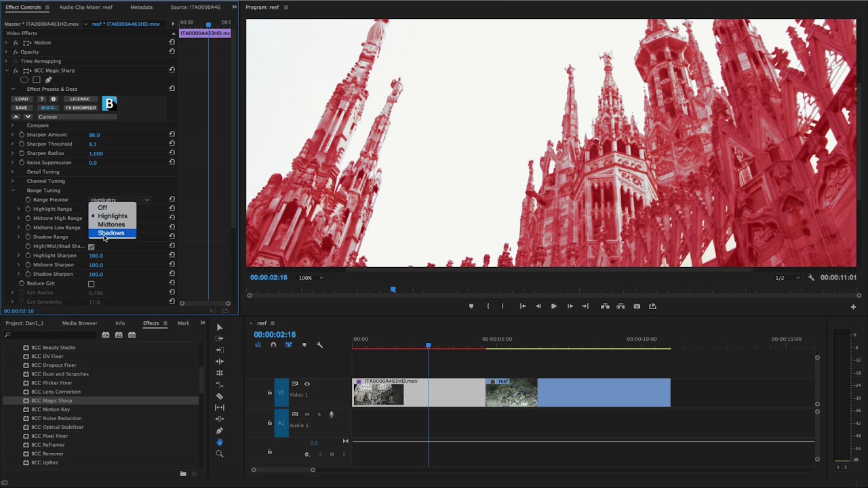Enable the Reduce Grit checkbox
868x488 pixels.
click(x=91, y=284)
